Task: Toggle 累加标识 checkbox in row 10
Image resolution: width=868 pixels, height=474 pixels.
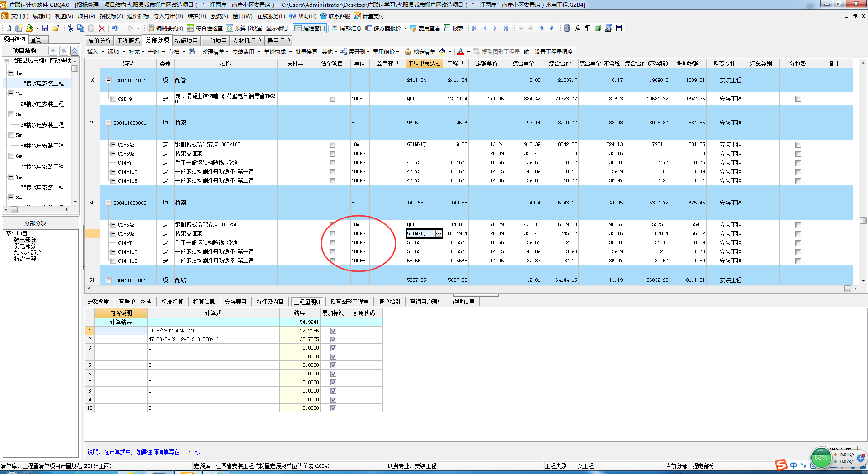Action: click(333, 408)
